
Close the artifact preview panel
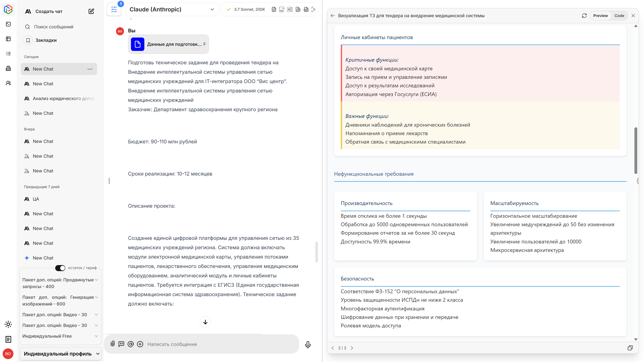(633, 15)
